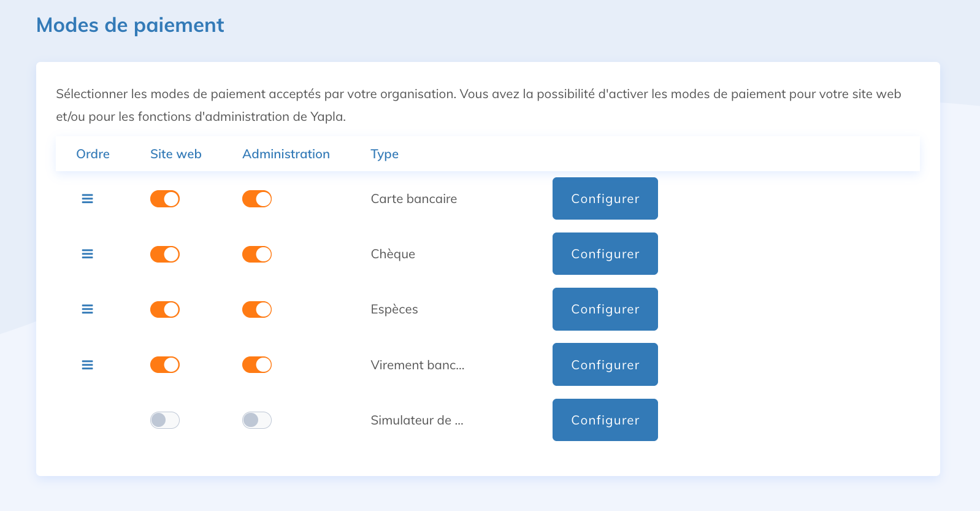Click the reorder handle for Virement bancaire
This screenshot has width=980, height=511.
point(88,365)
